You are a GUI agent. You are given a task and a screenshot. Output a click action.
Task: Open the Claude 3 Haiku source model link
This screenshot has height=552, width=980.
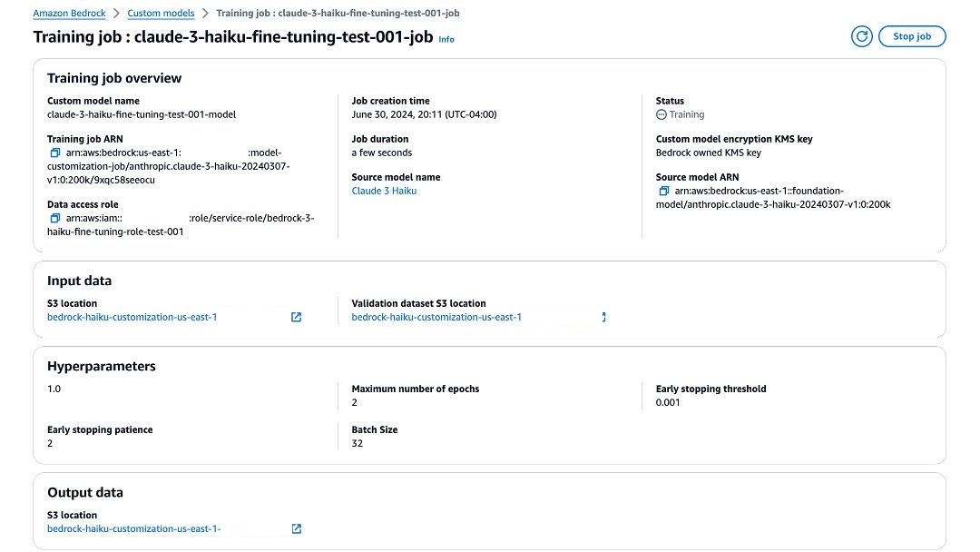(x=384, y=191)
